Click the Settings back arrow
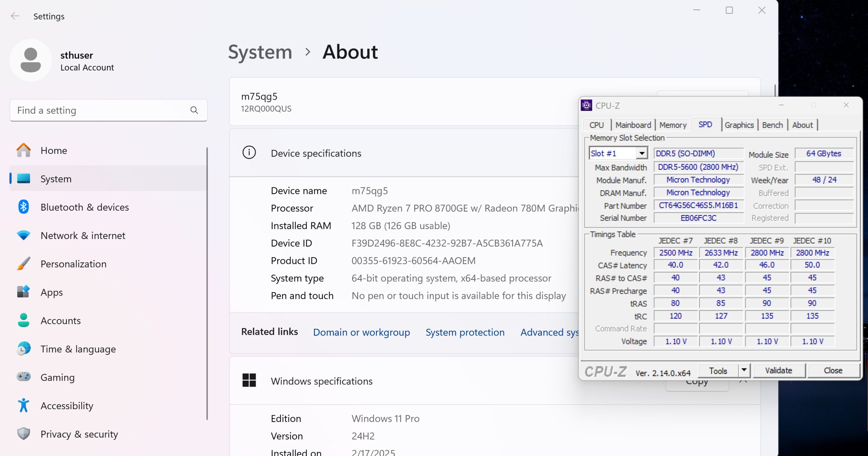Screen dimensions: 868x456 click(15, 16)
